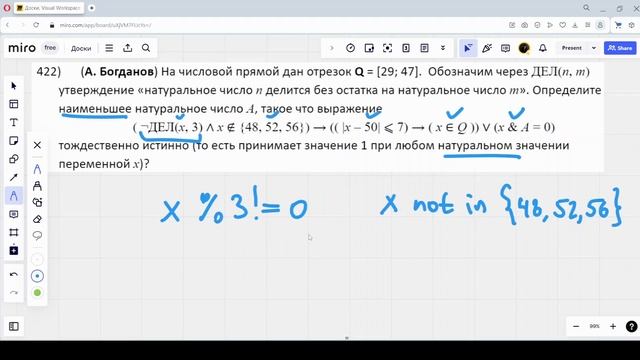Switch to the Miro browser tab
Viewport: 640px width, 360px height.
(x=49, y=8)
